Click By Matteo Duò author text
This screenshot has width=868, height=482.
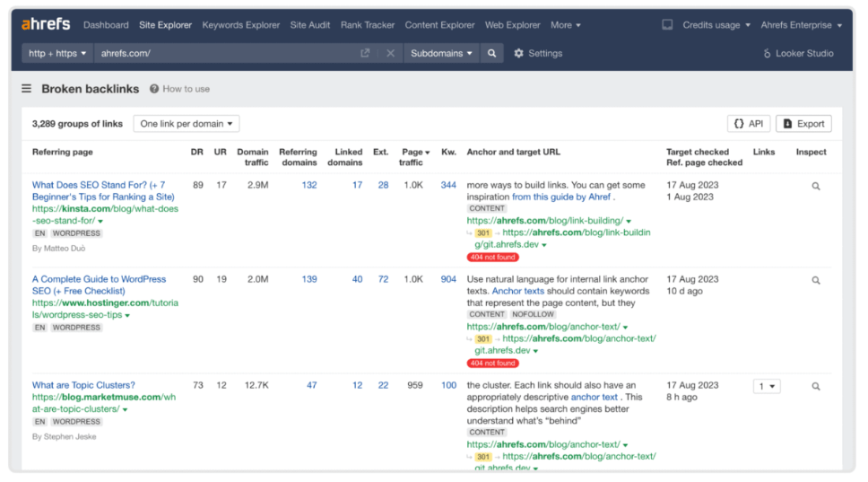click(58, 248)
